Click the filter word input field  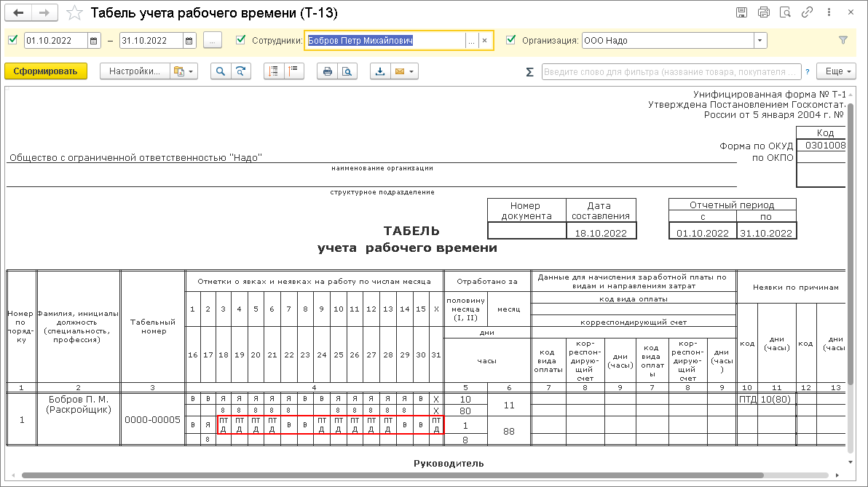click(x=671, y=71)
